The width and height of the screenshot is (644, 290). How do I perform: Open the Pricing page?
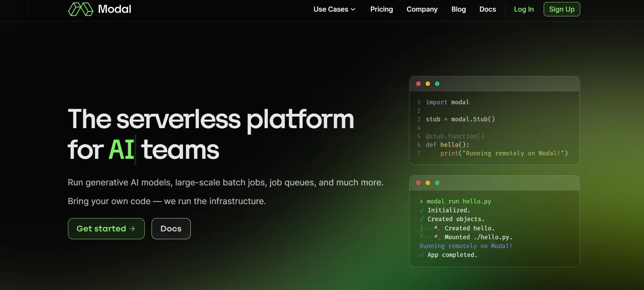point(382,9)
